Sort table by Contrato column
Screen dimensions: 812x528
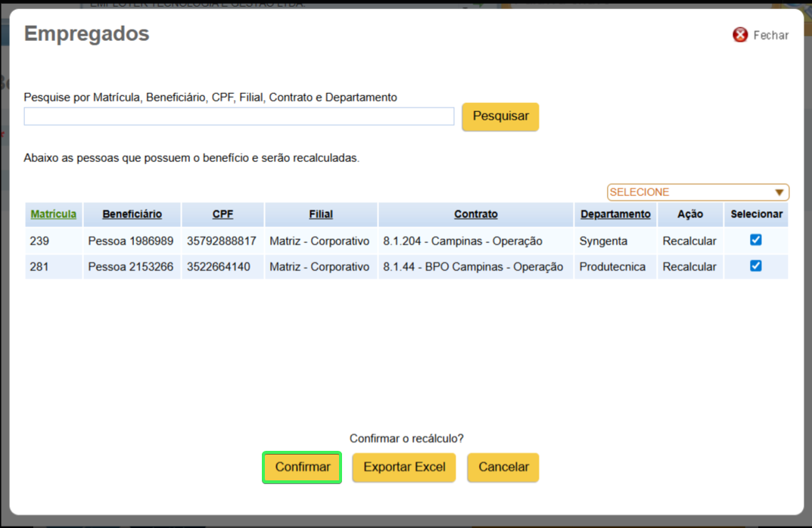[x=476, y=214]
